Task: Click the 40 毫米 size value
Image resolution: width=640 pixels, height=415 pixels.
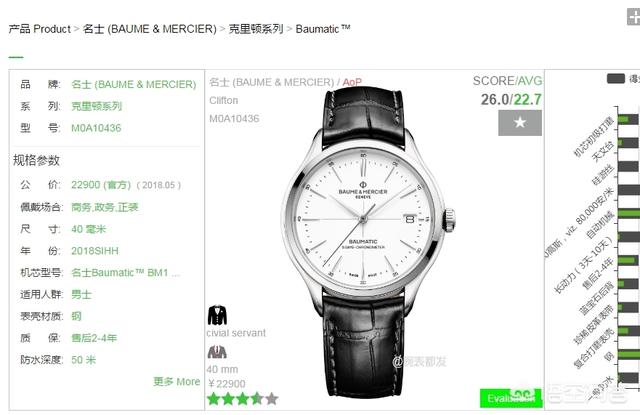Action: click(x=88, y=229)
